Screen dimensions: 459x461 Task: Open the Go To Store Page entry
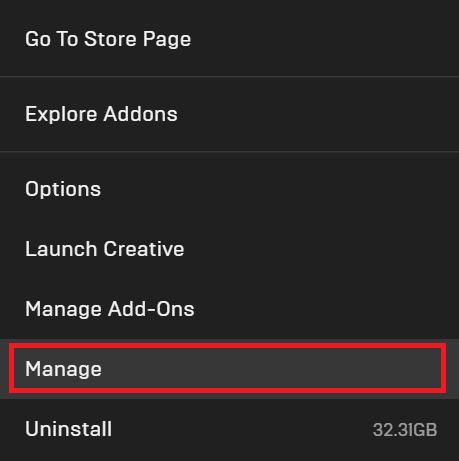click(x=229, y=39)
